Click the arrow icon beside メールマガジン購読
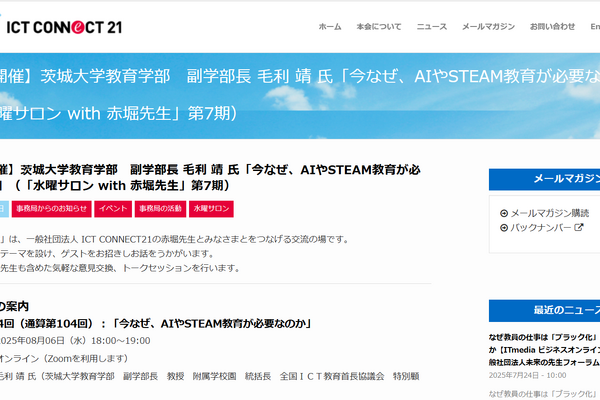The width and height of the screenshot is (600, 400). point(504,213)
